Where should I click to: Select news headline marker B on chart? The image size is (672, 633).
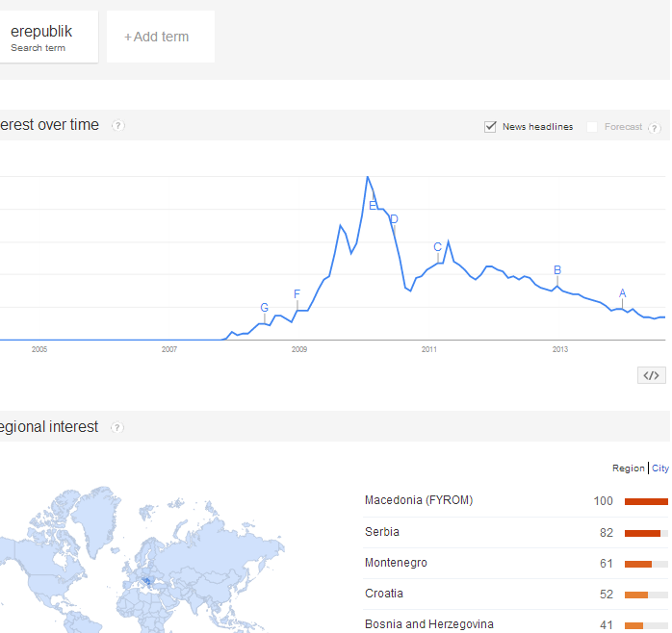click(557, 270)
